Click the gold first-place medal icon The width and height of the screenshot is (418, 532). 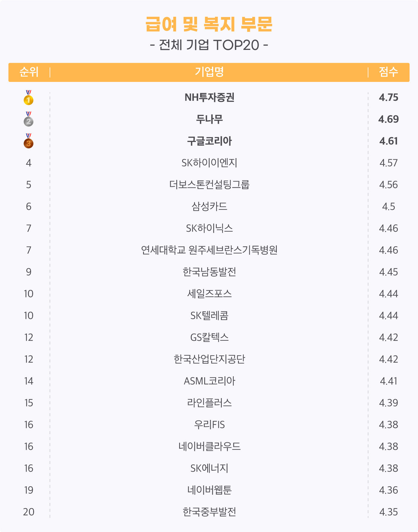point(29,97)
